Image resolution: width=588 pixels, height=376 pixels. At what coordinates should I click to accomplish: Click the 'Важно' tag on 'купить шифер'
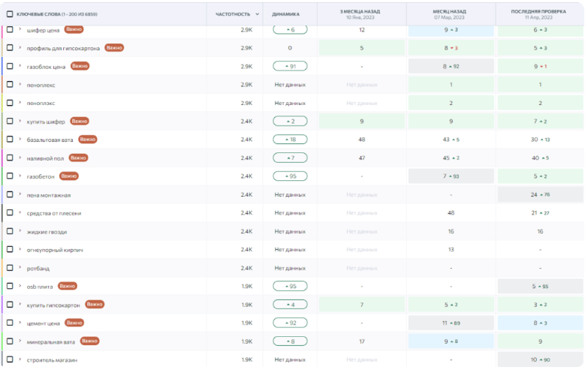point(80,121)
